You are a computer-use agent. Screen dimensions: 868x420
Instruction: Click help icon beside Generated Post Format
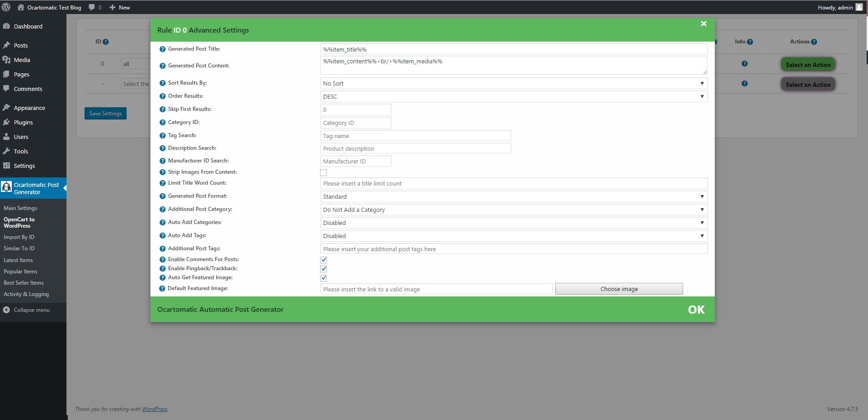tap(162, 196)
